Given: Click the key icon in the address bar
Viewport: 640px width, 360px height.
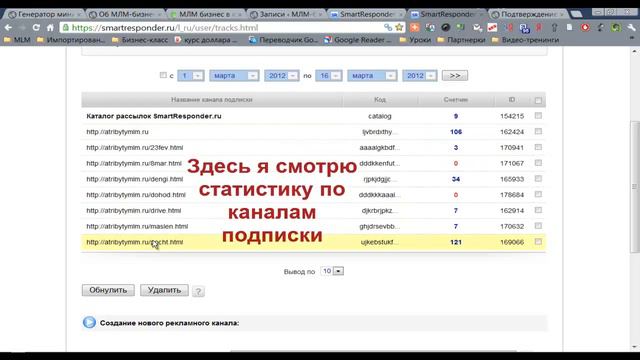Looking at the screenshot, I should coord(388,27).
